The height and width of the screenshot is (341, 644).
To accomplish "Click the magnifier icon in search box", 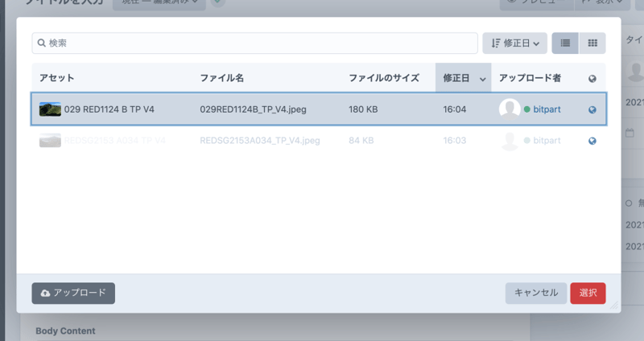I will [x=41, y=43].
